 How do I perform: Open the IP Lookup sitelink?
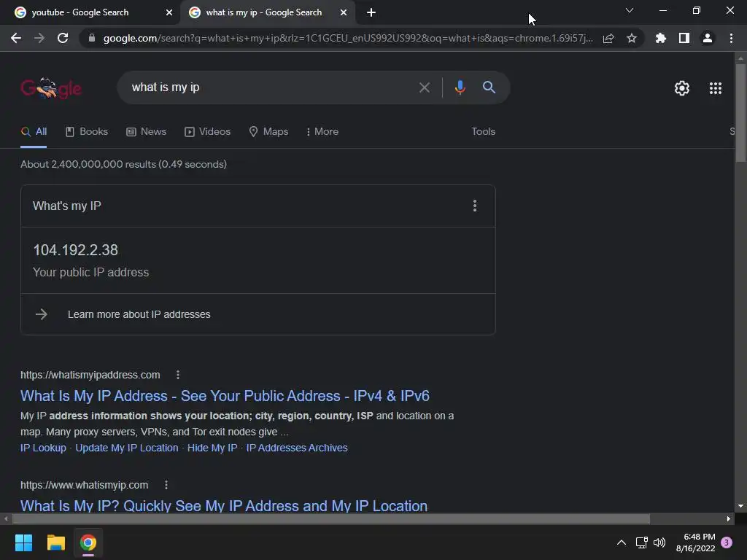43,448
